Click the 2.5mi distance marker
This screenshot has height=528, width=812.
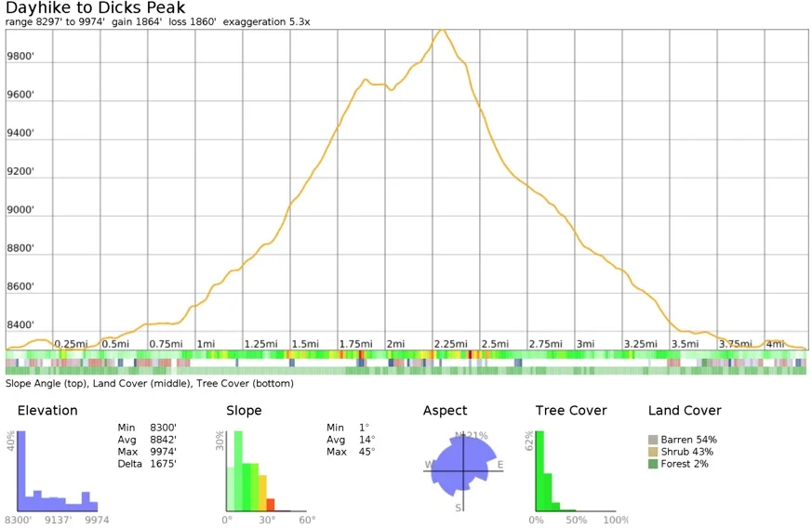point(495,344)
